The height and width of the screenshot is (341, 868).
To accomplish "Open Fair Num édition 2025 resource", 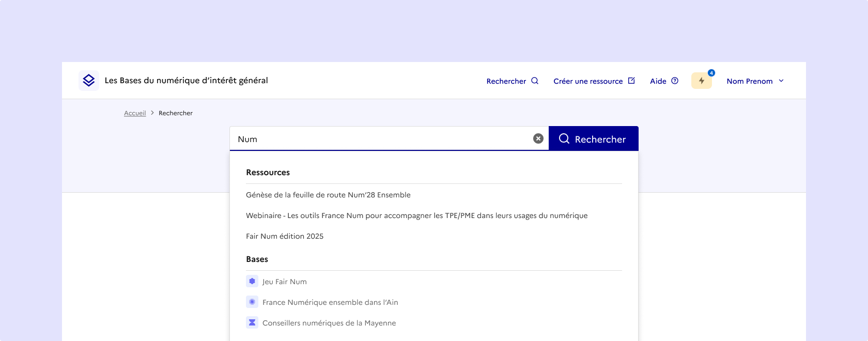I will click(285, 236).
